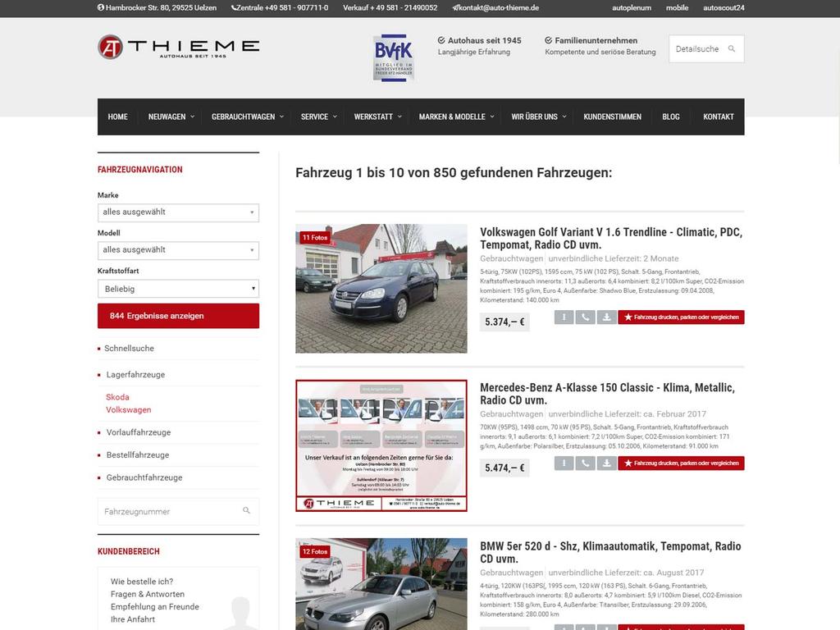The image size is (840, 630).
Task: Click the location pin icon beside Hambrocker Str. address
Action: point(100,7)
